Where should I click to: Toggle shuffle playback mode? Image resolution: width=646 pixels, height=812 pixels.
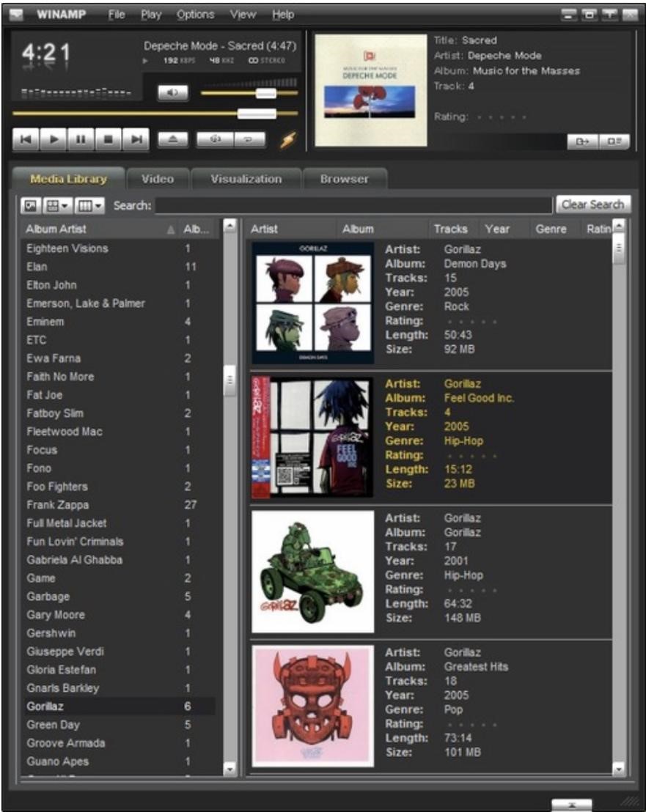point(216,138)
